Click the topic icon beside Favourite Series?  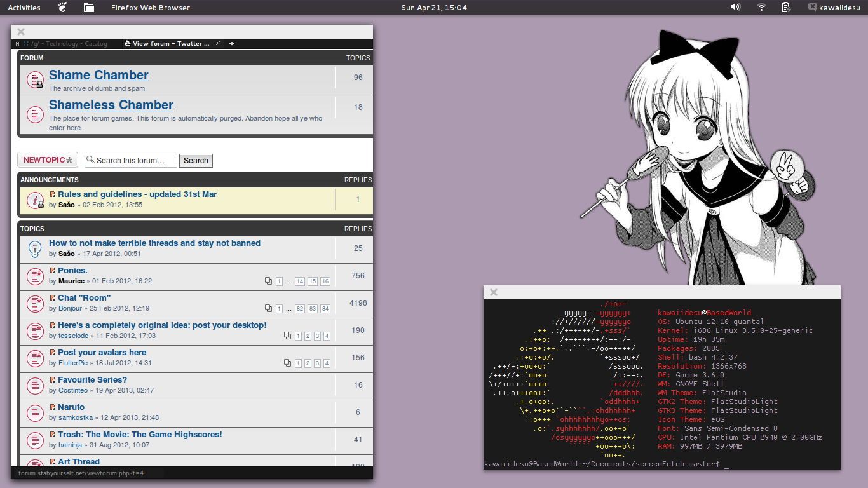pyautogui.click(x=35, y=386)
